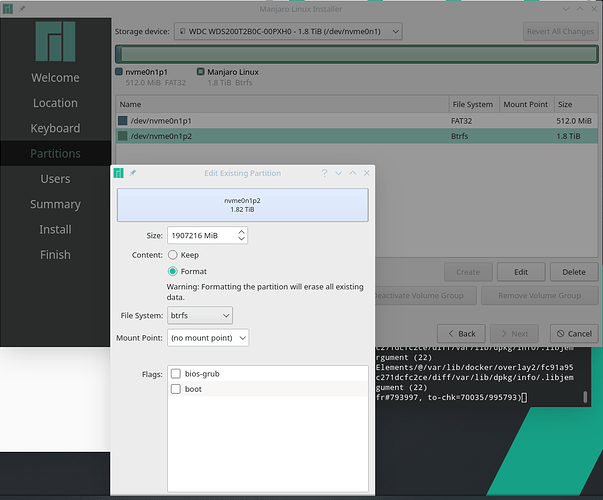Click the Delete partition button
This screenshot has width=603, height=500.
(574, 272)
